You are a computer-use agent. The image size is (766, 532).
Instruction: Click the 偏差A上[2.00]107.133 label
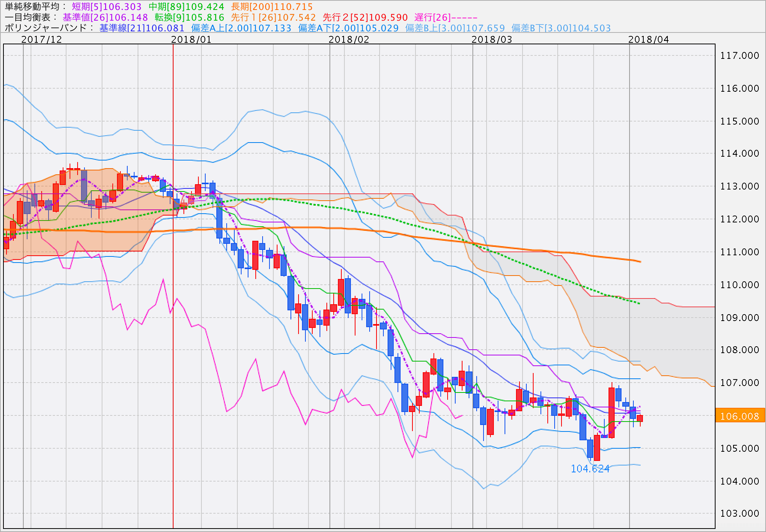[x=241, y=28]
